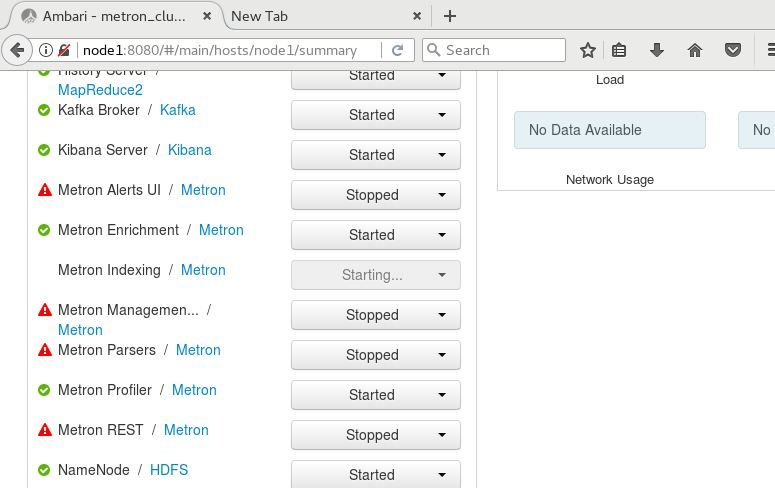The width and height of the screenshot is (775, 488).
Task: Click green status icon for Kafka Broker
Action: pos(44,110)
